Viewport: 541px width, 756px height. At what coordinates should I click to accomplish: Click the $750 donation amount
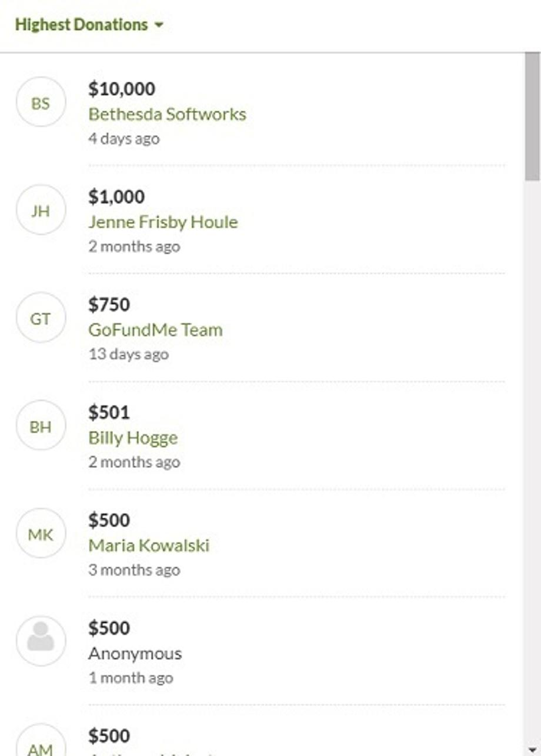point(109,304)
